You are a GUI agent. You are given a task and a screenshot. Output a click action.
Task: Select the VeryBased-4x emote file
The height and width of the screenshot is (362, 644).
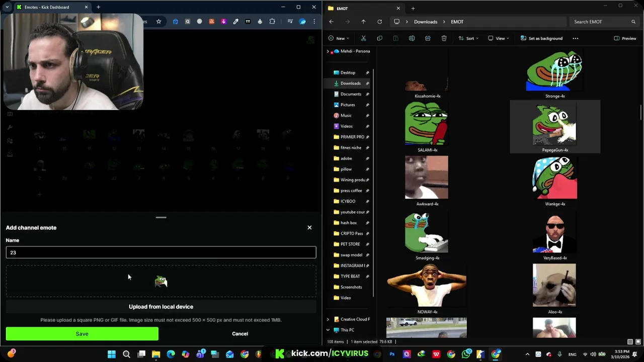[x=554, y=235]
